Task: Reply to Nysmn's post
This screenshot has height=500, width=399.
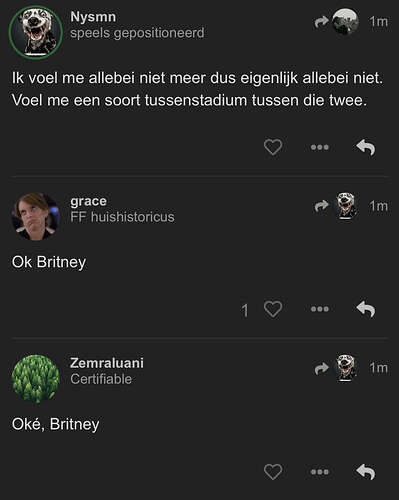Action: 366,147
